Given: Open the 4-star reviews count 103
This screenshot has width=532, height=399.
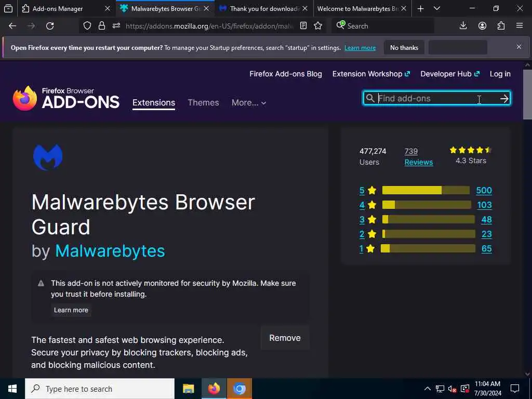Looking at the screenshot, I should pos(484,205).
